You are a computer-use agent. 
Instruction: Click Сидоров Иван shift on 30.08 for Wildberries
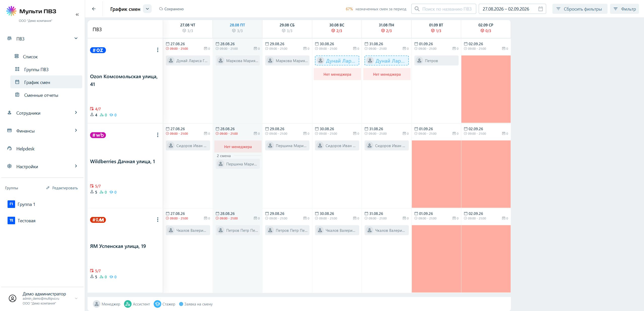click(337, 146)
